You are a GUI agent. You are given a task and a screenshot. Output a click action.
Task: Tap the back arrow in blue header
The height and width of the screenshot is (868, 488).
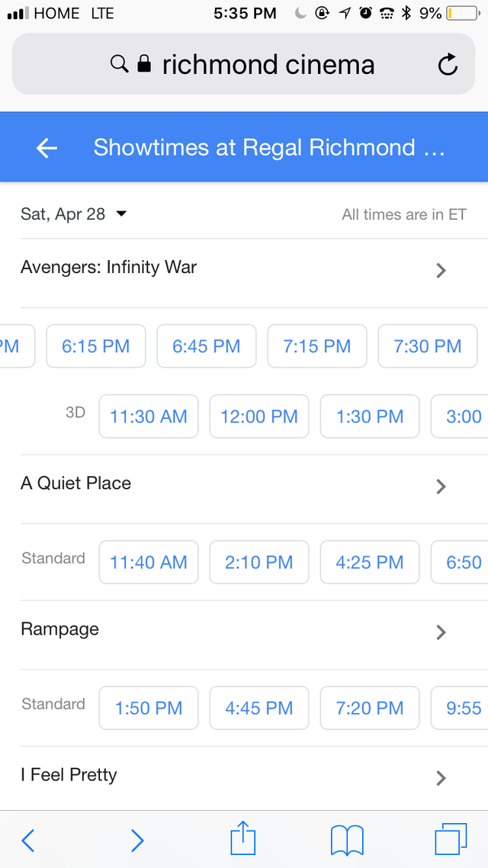tap(47, 148)
